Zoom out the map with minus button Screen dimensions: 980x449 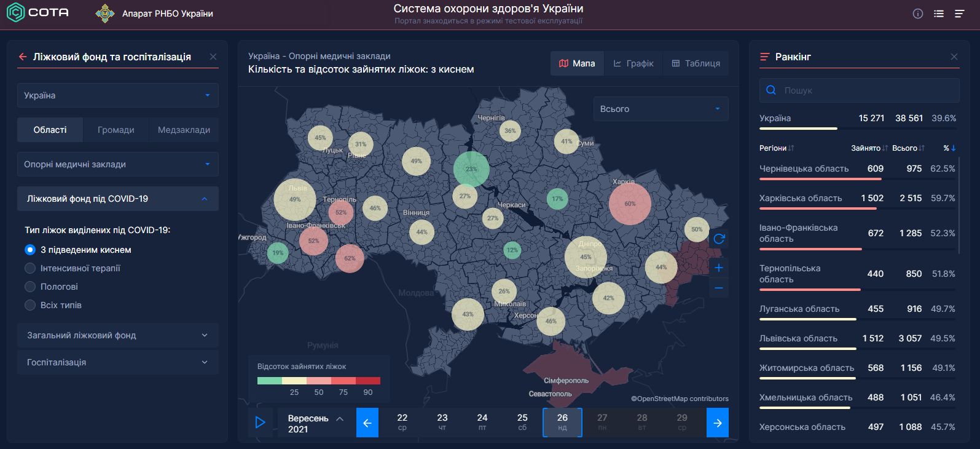pyautogui.click(x=719, y=288)
